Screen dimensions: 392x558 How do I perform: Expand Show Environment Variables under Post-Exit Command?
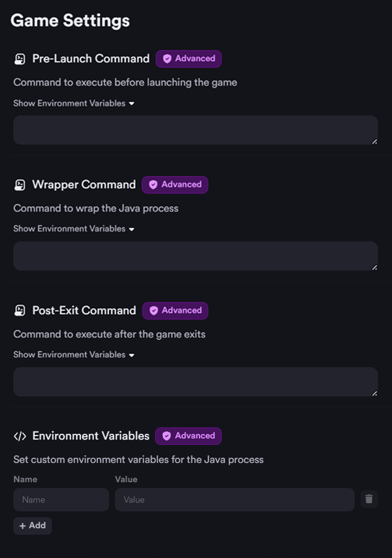point(74,355)
